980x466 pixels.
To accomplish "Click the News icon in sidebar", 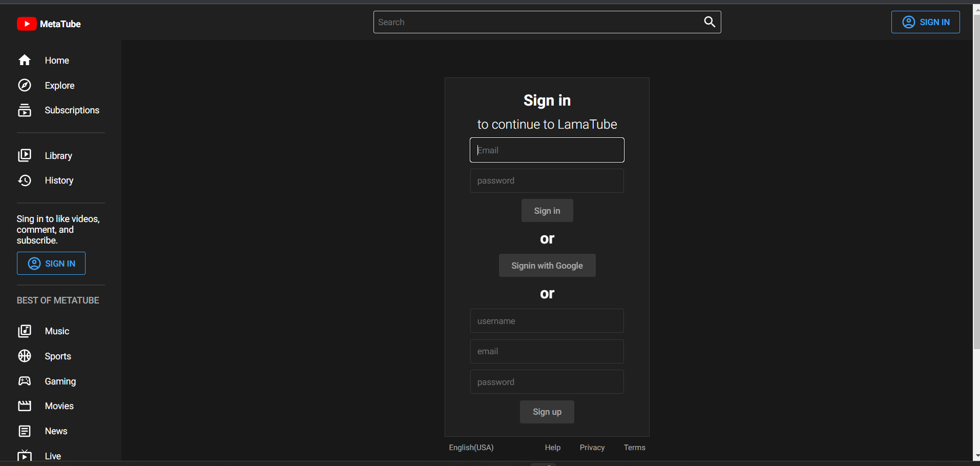I will click(25, 431).
